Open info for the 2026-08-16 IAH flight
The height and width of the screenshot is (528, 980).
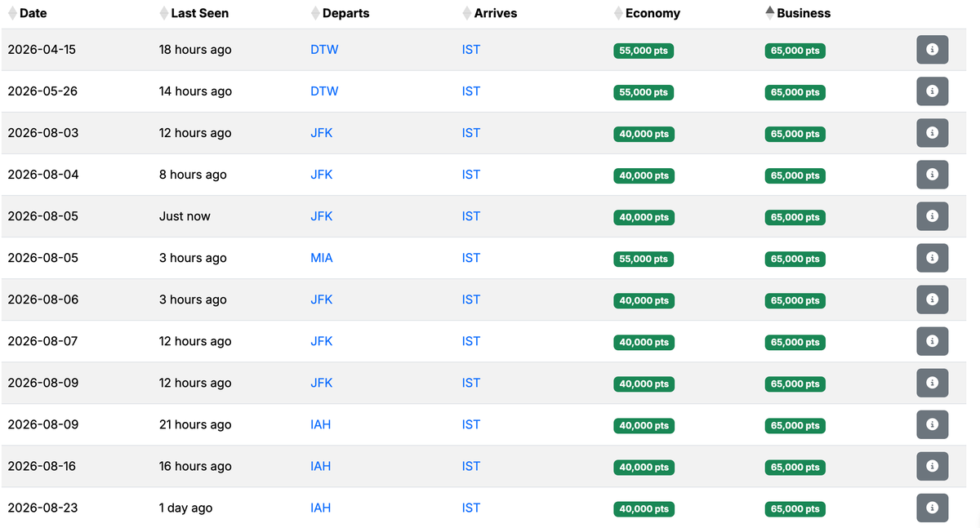(x=932, y=466)
